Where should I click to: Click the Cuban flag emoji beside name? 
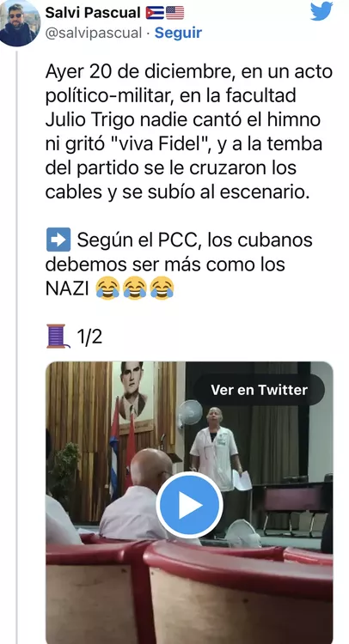pyautogui.click(x=155, y=13)
